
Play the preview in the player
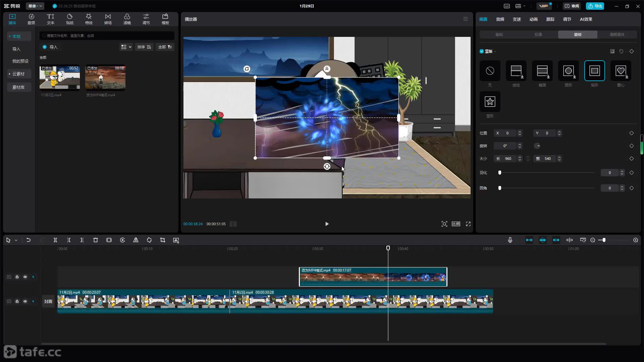pos(327,224)
